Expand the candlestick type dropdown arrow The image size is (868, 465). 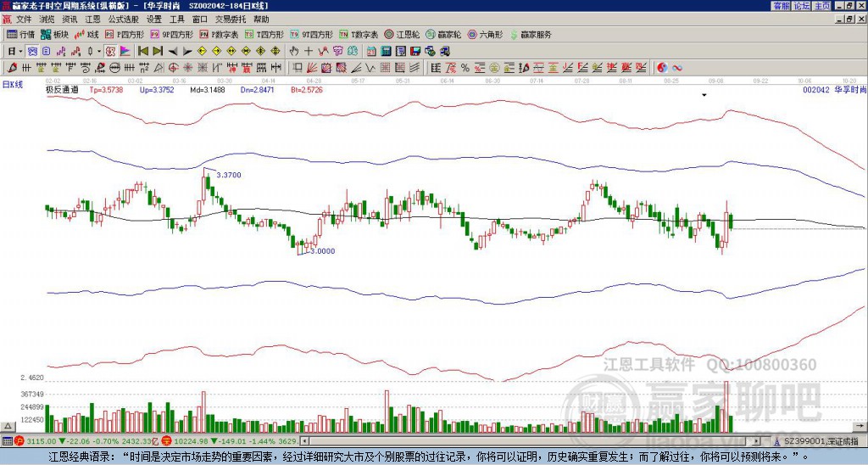pyautogui.click(x=99, y=52)
